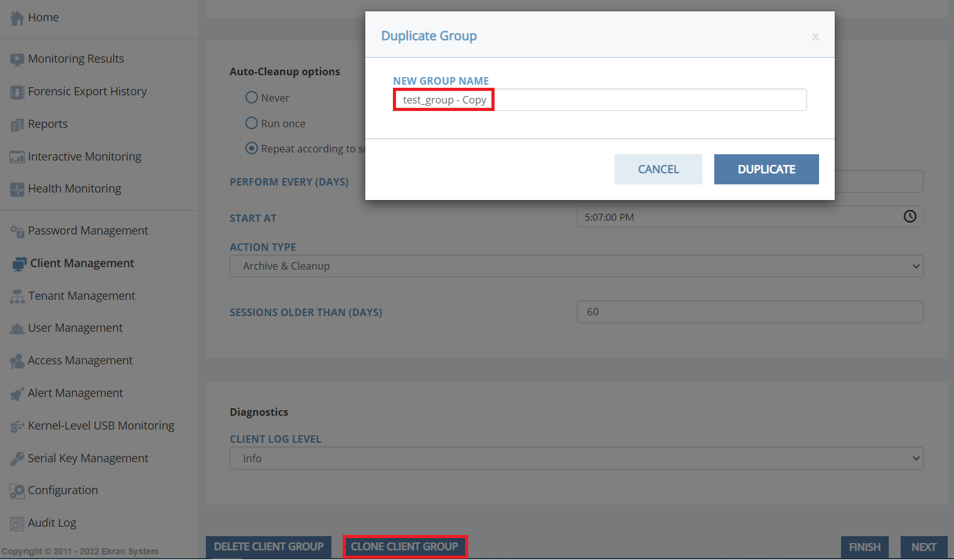954x560 pixels.
Task: Select the Run once radio button
Action: pos(252,124)
